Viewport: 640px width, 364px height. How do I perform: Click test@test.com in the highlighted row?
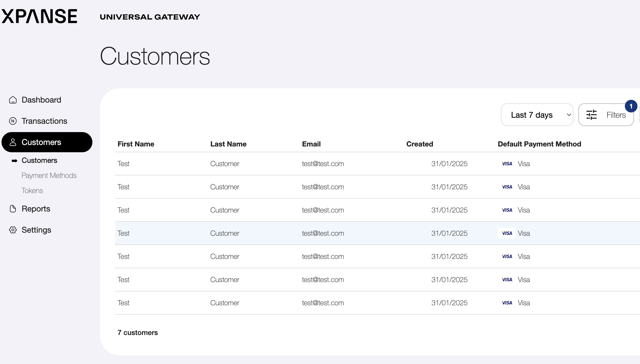click(323, 233)
